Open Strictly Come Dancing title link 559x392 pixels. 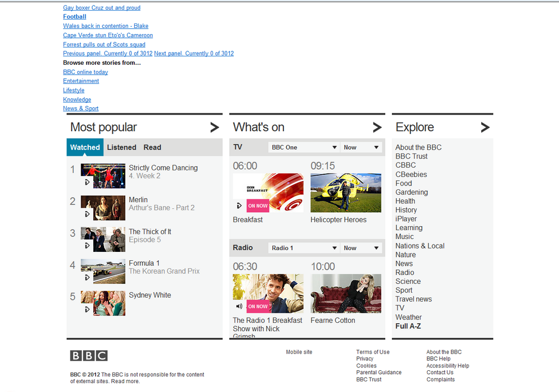(163, 168)
